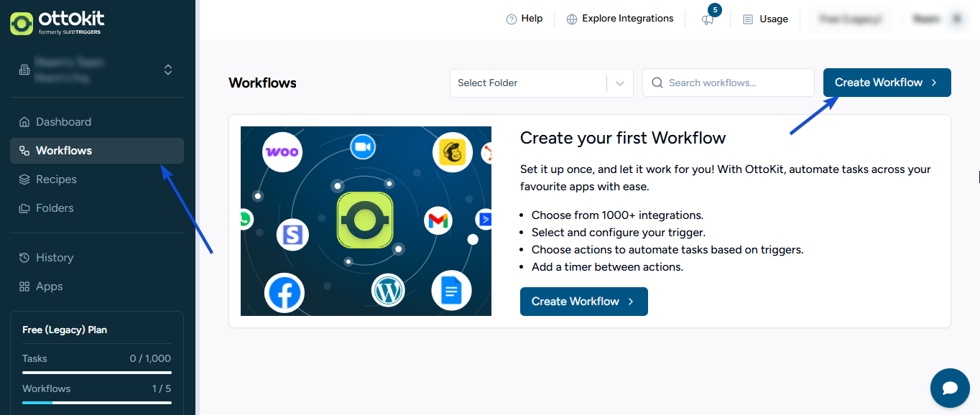The height and width of the screenshot is (415, 980).
Task: Click the Facebook icon in illustration
Action: (285, 293)
